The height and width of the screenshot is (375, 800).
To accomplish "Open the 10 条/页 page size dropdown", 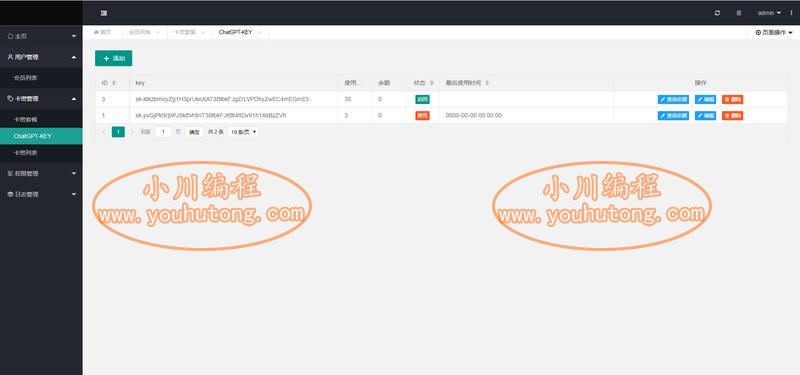I will tap(243, 132).
